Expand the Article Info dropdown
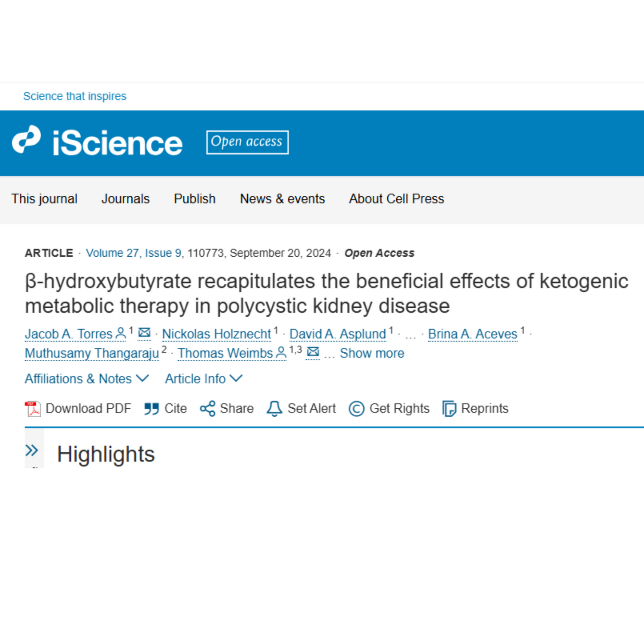 tap(204, 379)
